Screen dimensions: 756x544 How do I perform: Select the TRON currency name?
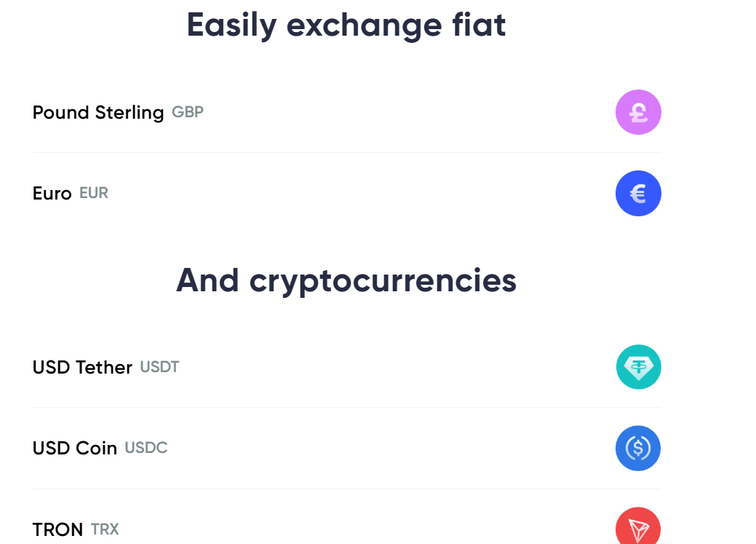pyautogui.click(x=58, y=529)
